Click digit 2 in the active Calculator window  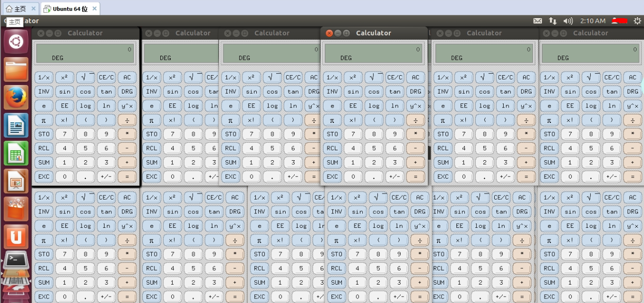(x=374, y=162)
